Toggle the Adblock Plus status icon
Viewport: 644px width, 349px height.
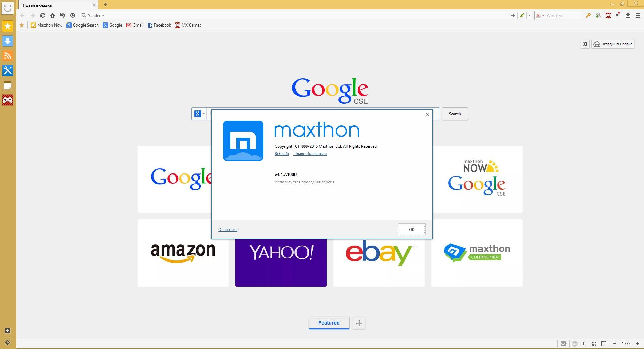coord(575,344)
